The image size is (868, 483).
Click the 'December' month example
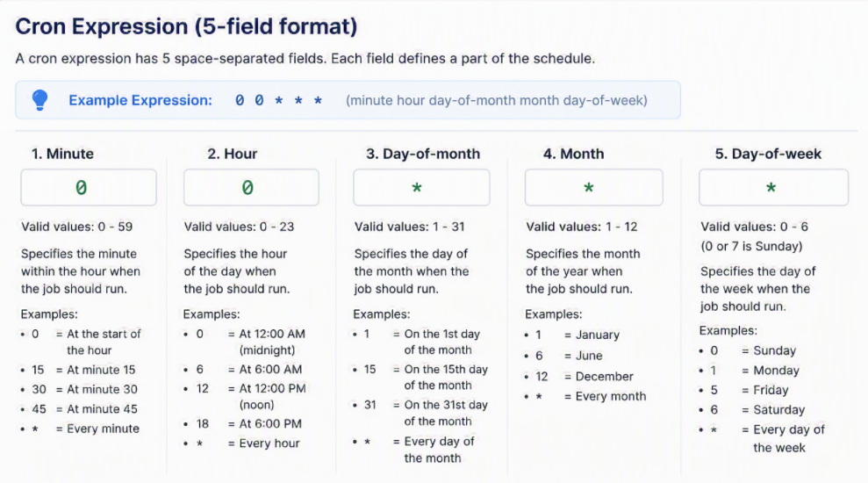point(604,377)
